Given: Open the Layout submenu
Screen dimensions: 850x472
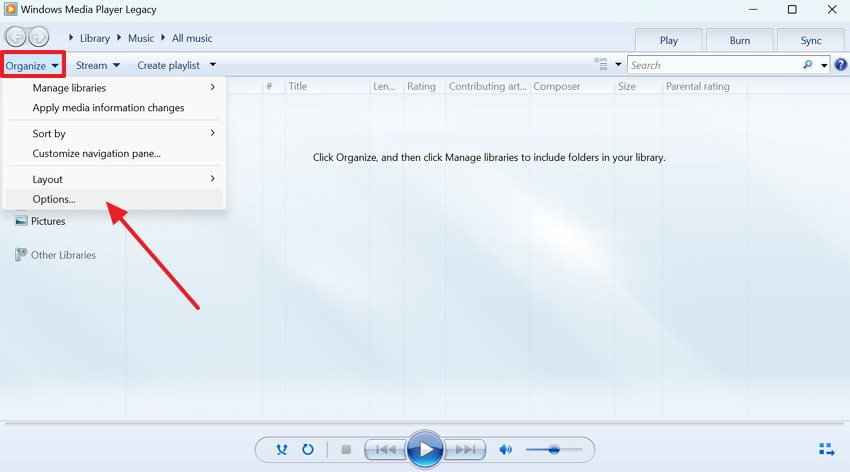Looking at the screenshot, I should 113,179.
